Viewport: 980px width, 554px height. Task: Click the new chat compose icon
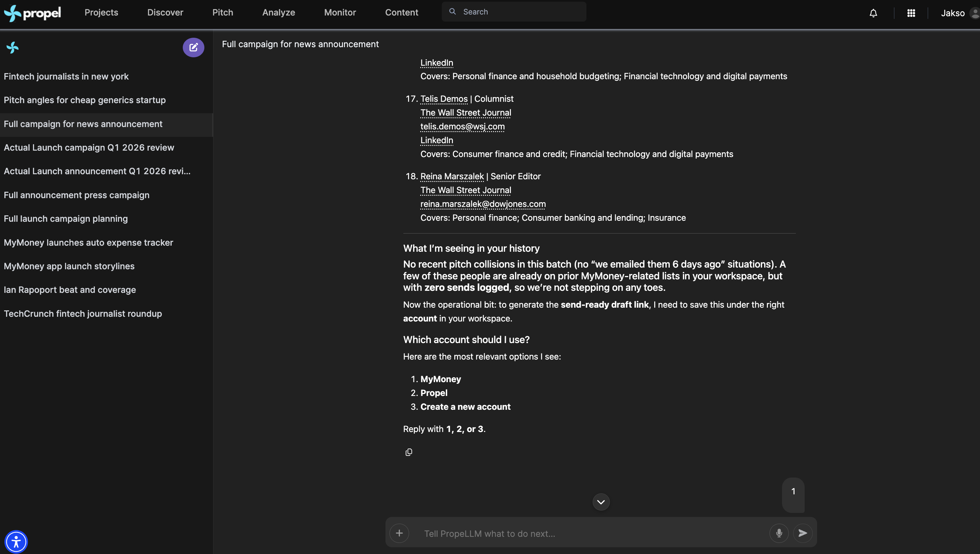point(193,48)
